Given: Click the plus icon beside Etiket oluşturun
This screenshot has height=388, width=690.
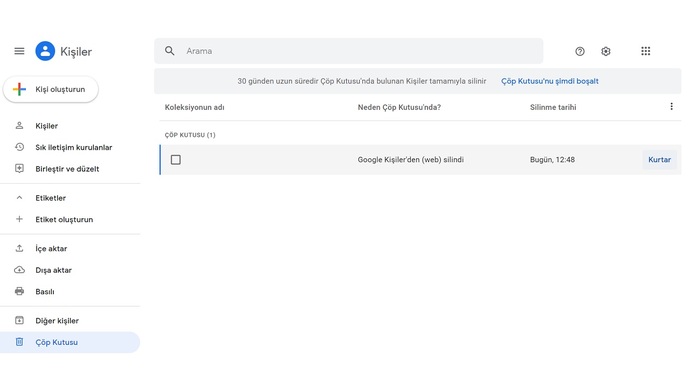Looking at the screenshot, I should pyautogui.click(x=19, y=219).
